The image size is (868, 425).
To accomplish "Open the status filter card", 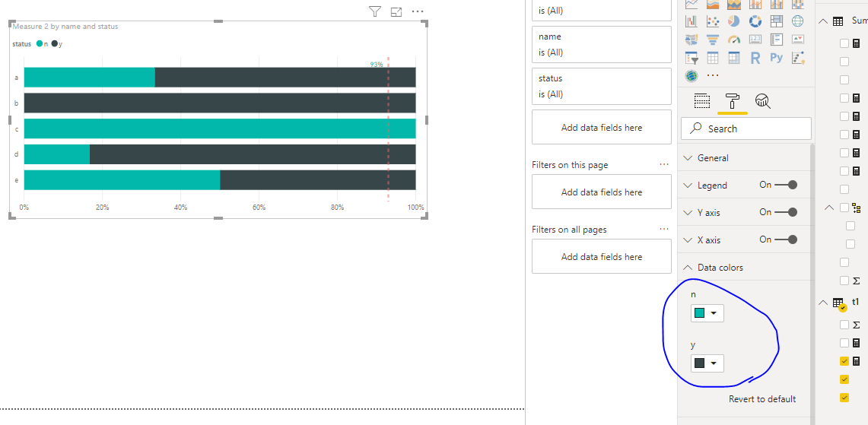I will tap(602, 87).
